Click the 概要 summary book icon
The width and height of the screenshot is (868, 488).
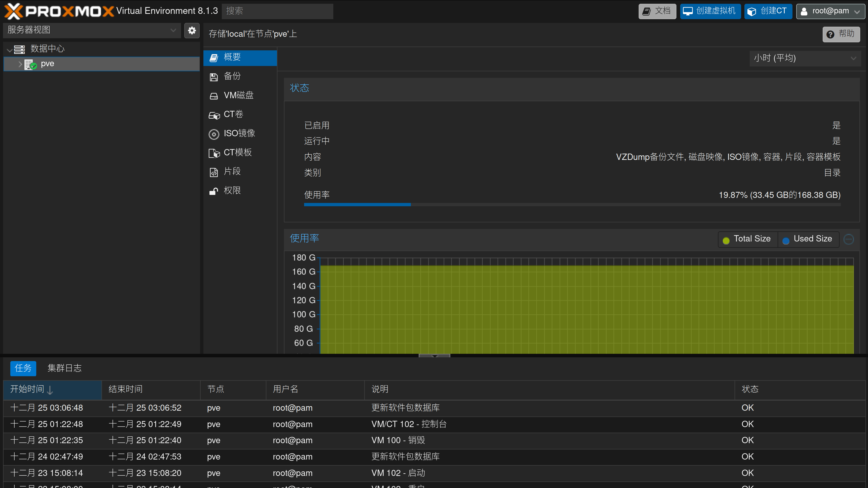[x=214, y=58]
